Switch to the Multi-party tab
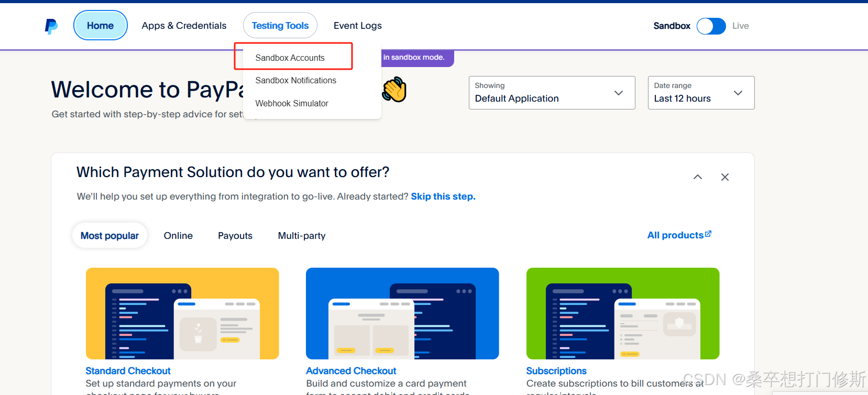Image resolution: width=868 pixels, height=395 pixels. click(302, 236)
